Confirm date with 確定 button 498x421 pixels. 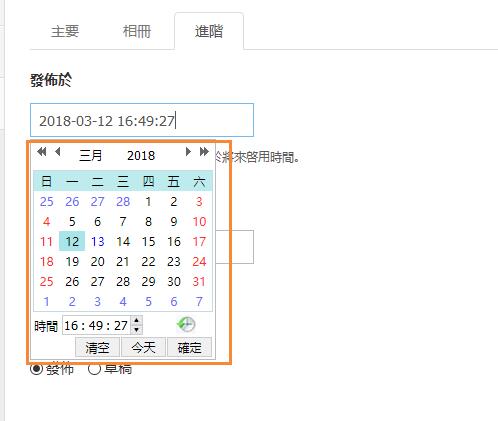189,348
